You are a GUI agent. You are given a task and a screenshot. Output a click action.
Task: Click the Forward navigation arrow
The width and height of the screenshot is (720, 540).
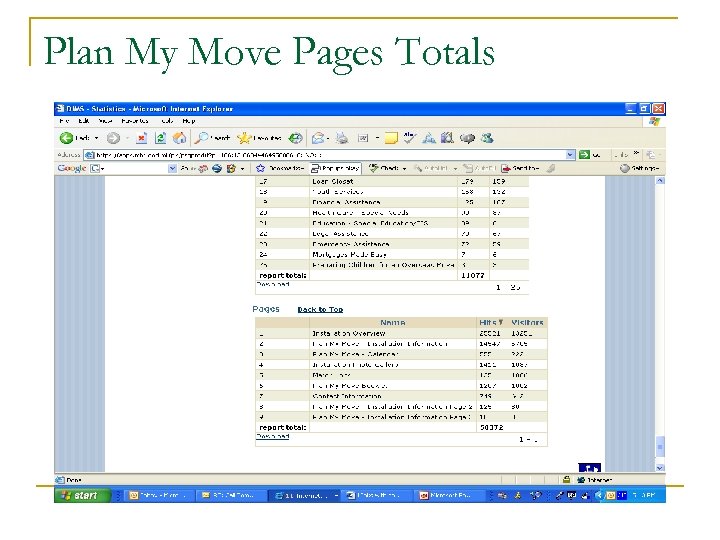113,138
